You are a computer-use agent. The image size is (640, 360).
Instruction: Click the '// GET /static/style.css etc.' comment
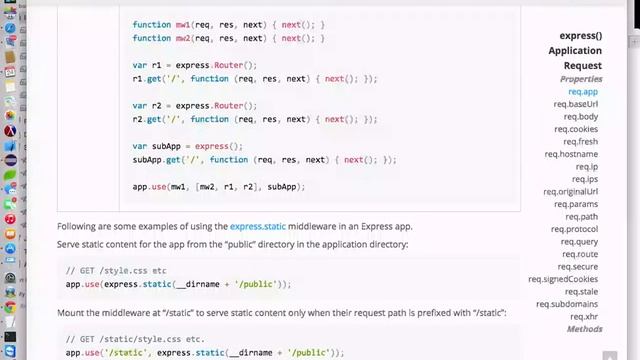tap(135, 339)
